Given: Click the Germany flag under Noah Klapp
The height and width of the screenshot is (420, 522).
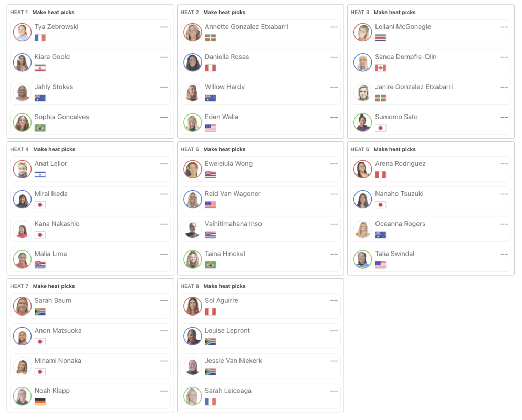Looking at the screenshot, I should point(40,402).
